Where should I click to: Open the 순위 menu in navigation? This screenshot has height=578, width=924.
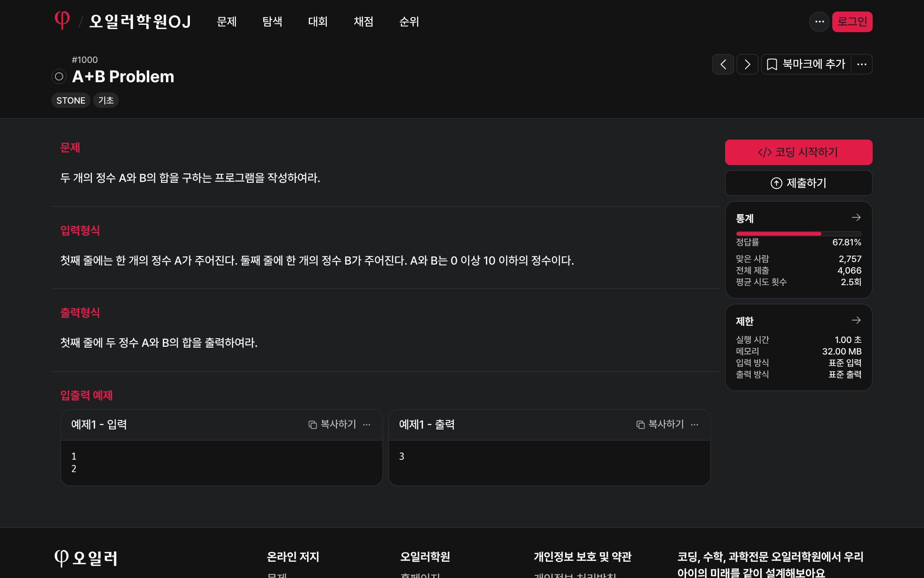(409, 21)
